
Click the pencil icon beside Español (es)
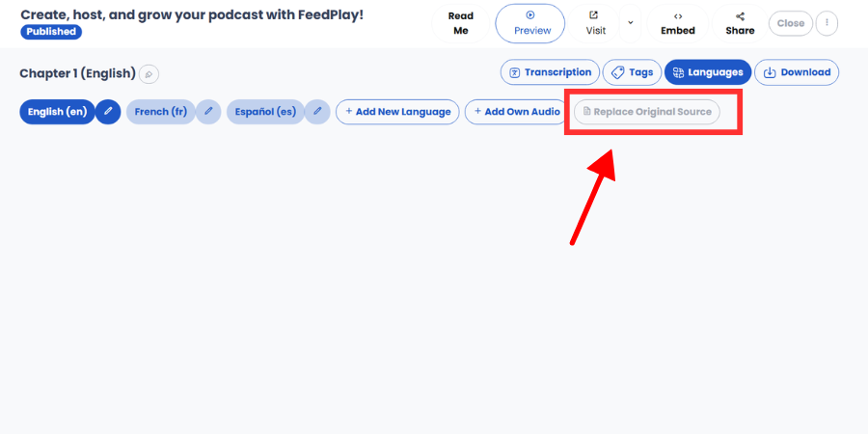click(x=317, y=112)
